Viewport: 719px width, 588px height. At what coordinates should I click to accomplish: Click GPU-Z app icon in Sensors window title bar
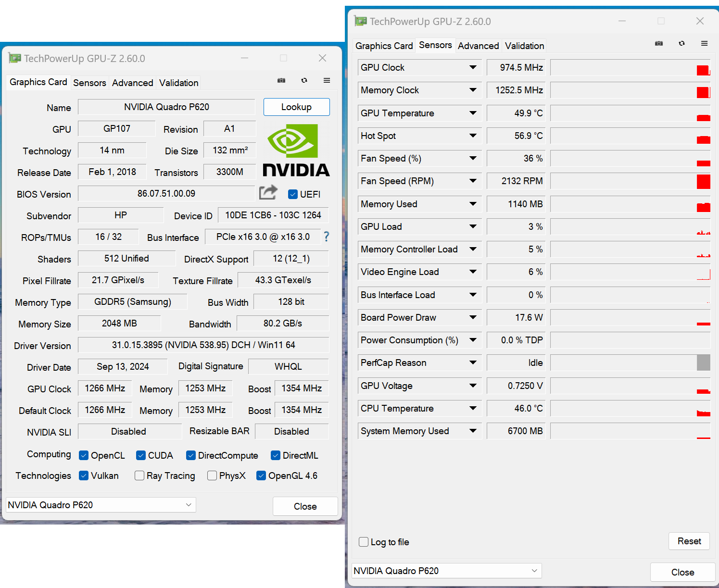(360, 21)
